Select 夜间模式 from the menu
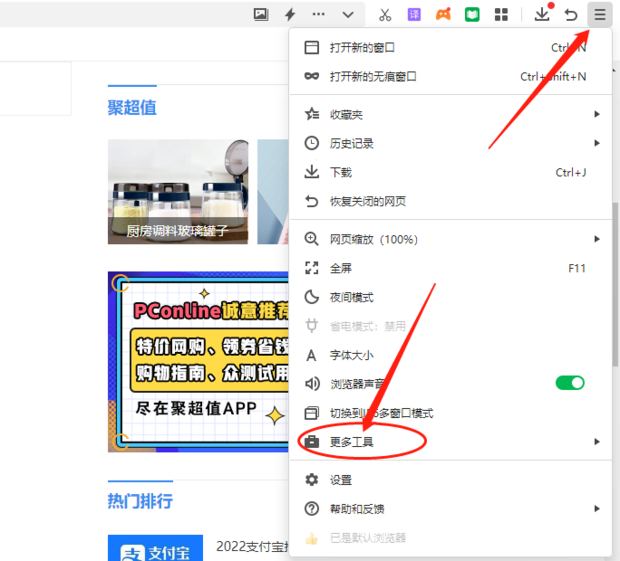 (351, 297)
